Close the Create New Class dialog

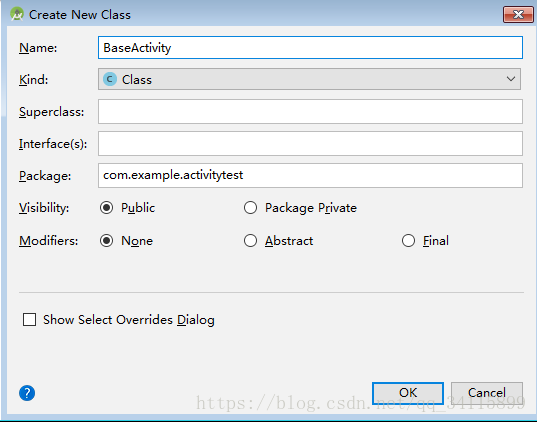click(518, 14)
